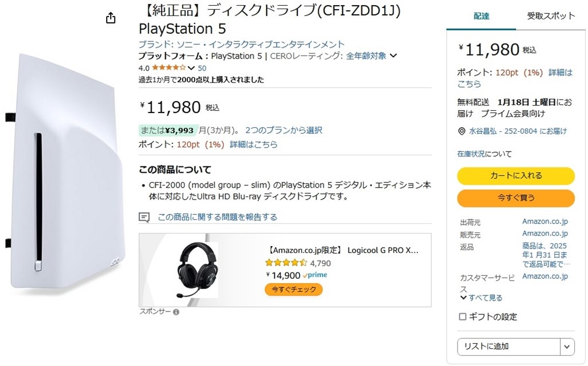Click the delivery location pin icon

[462, 131]
